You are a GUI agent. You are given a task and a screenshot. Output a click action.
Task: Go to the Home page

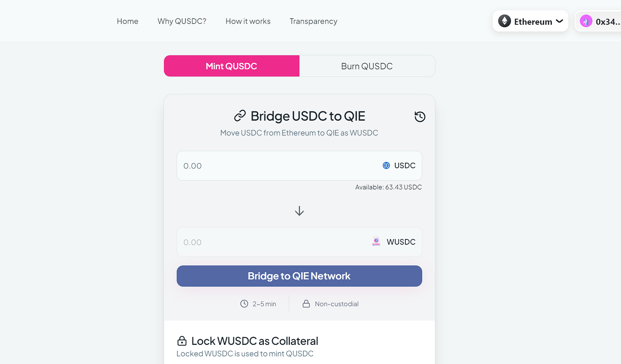(x=127, y=21)
